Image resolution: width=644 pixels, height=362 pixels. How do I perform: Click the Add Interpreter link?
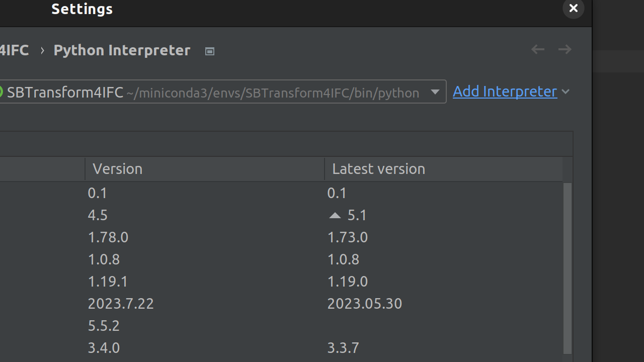505,92
